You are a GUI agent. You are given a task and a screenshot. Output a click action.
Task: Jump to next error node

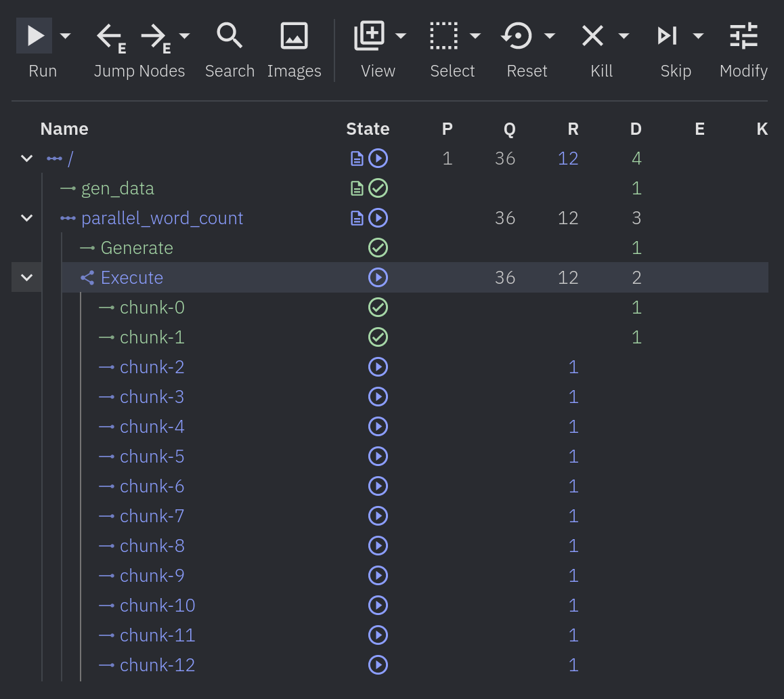[156, 38]
